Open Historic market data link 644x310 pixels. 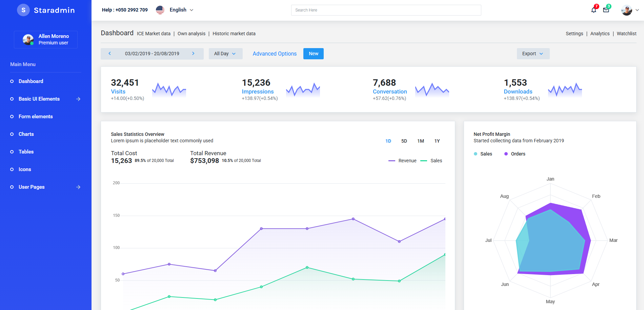234,34
